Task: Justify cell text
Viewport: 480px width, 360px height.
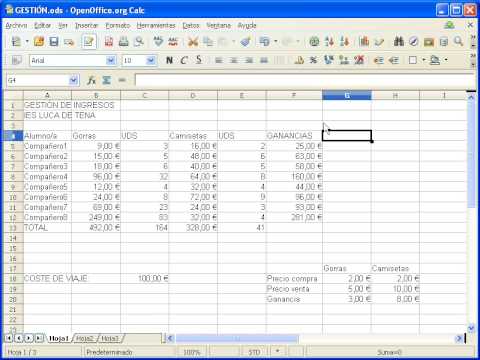Action: pyautogui.click(x=264, y=60)
